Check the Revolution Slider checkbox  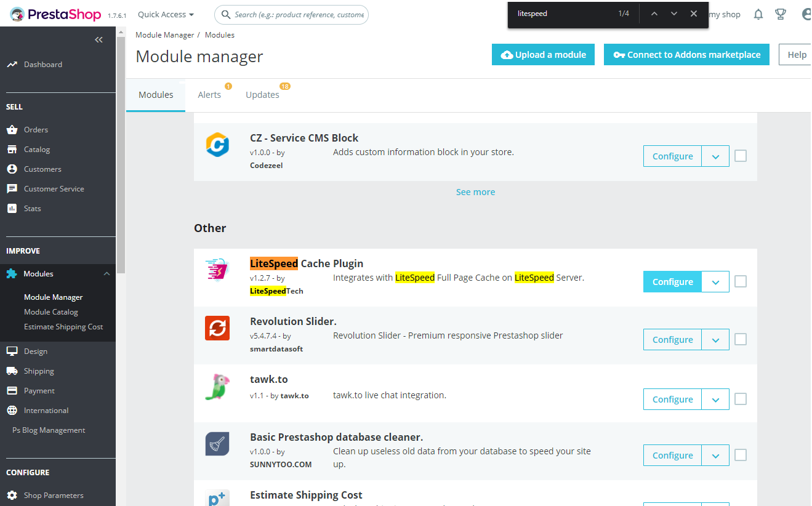[741, 339]
